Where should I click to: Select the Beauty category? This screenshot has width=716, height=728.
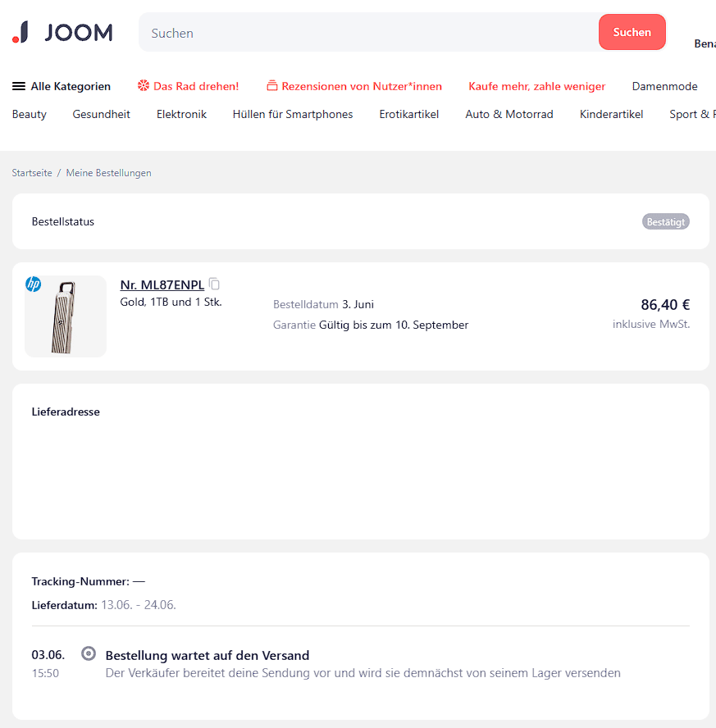point(30,114)
